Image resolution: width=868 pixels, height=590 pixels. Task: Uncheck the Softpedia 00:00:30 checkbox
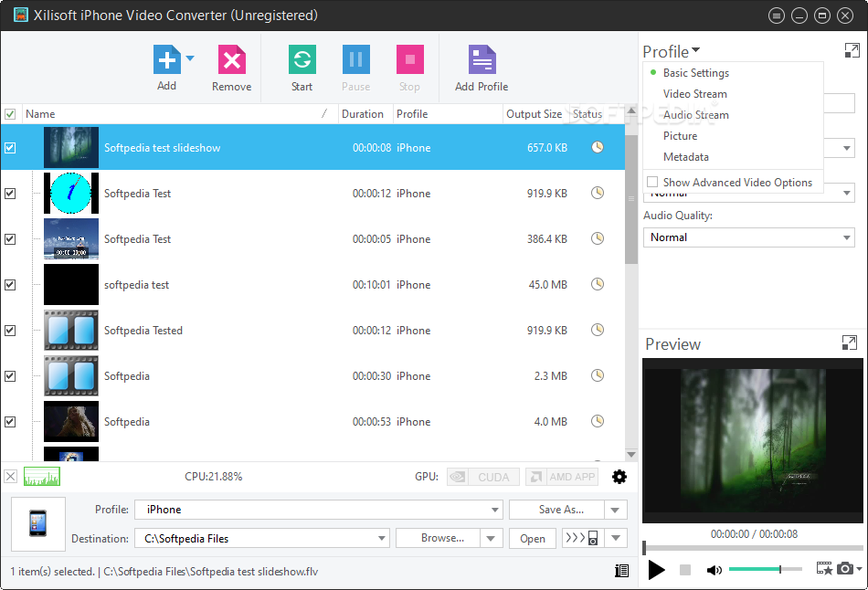point(10,375)
